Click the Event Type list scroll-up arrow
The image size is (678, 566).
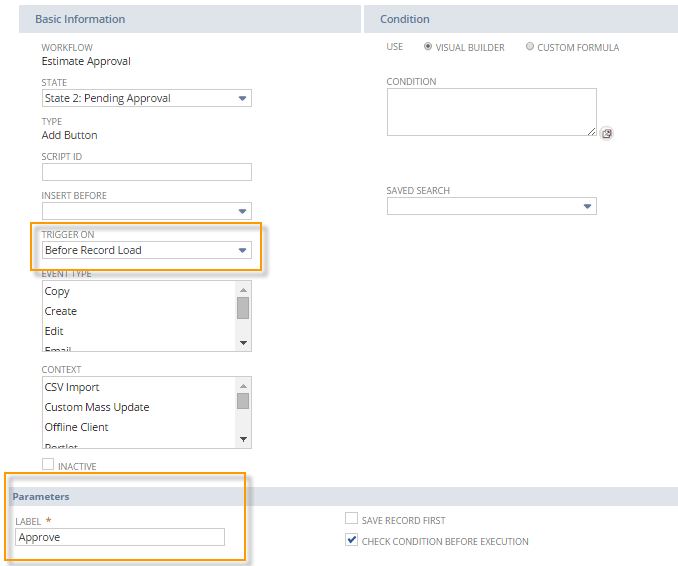243,290
